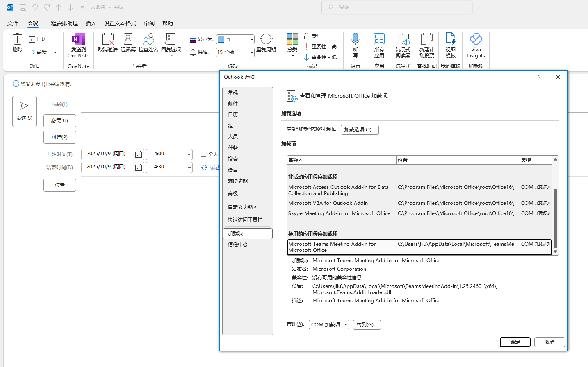Click the Dictate microphone icon
Viewport: 588px width, 367px height.
click(355, 39)
